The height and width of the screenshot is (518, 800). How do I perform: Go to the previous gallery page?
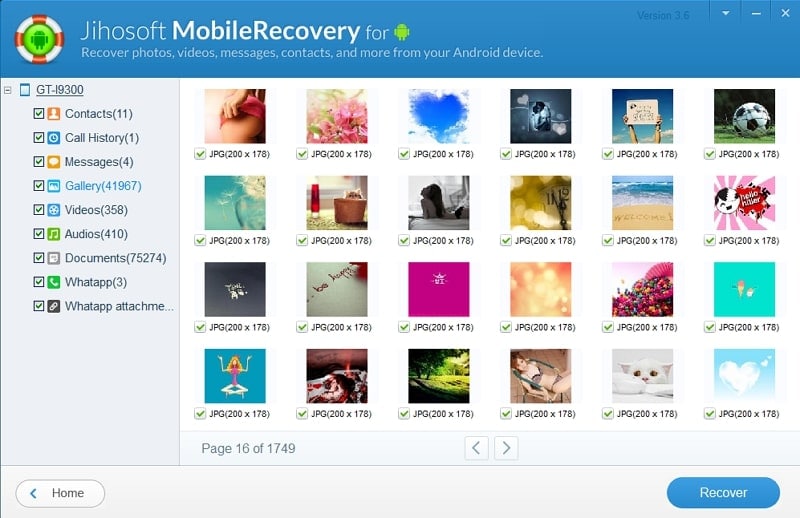477,448
